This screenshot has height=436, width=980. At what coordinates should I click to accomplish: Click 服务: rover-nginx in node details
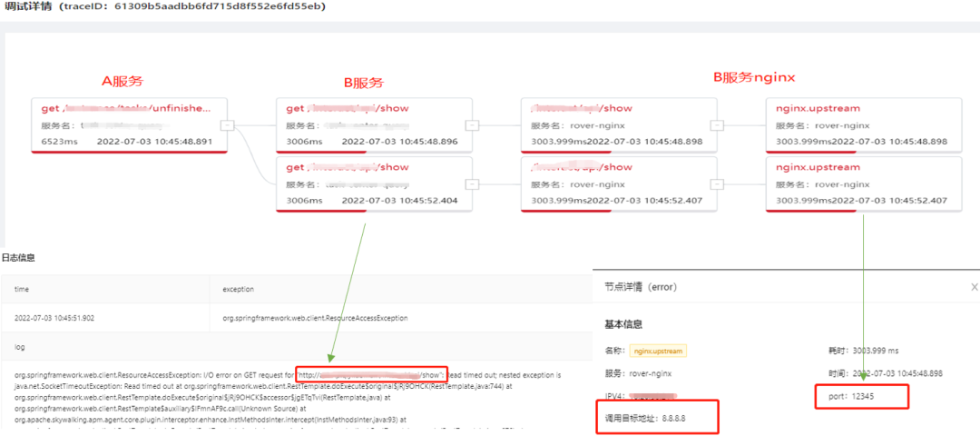tap(638, 373)
